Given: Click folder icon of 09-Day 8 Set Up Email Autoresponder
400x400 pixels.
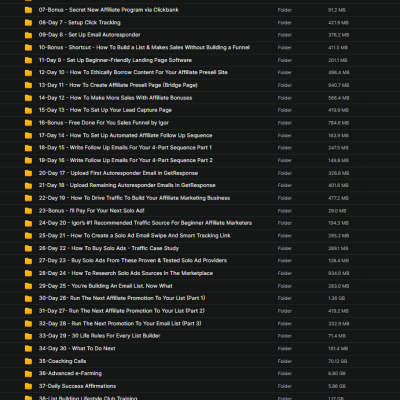Looking at the screenshot, I should tap(29, 35).
